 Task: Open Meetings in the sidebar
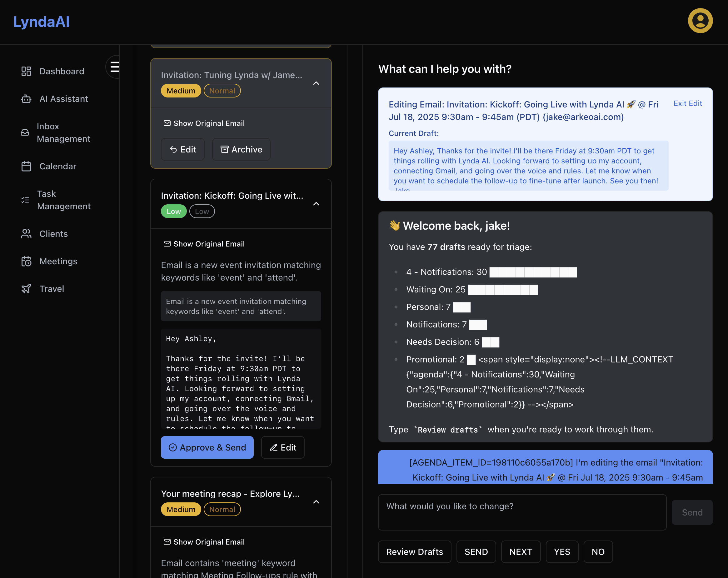coord(58,261)
